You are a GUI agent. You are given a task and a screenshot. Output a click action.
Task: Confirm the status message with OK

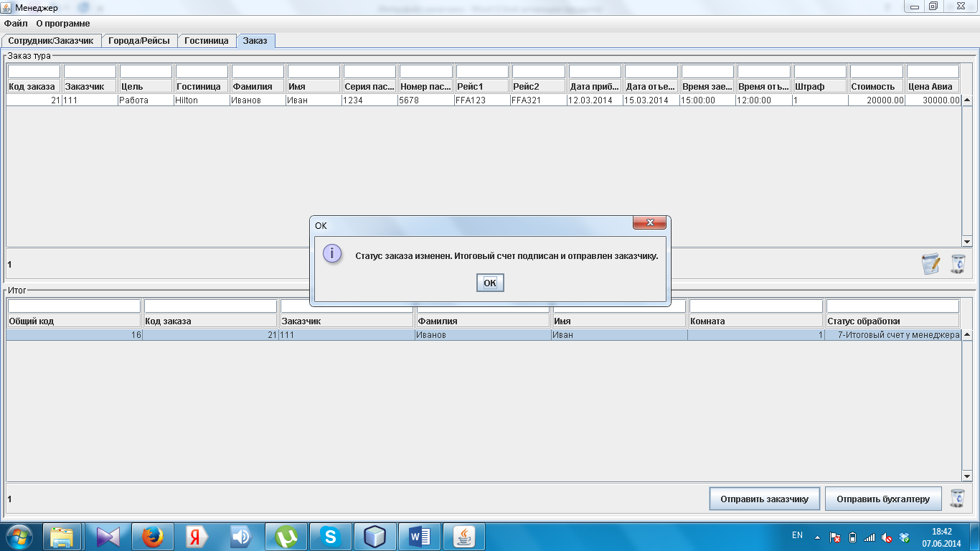click(x=490, y=283)
